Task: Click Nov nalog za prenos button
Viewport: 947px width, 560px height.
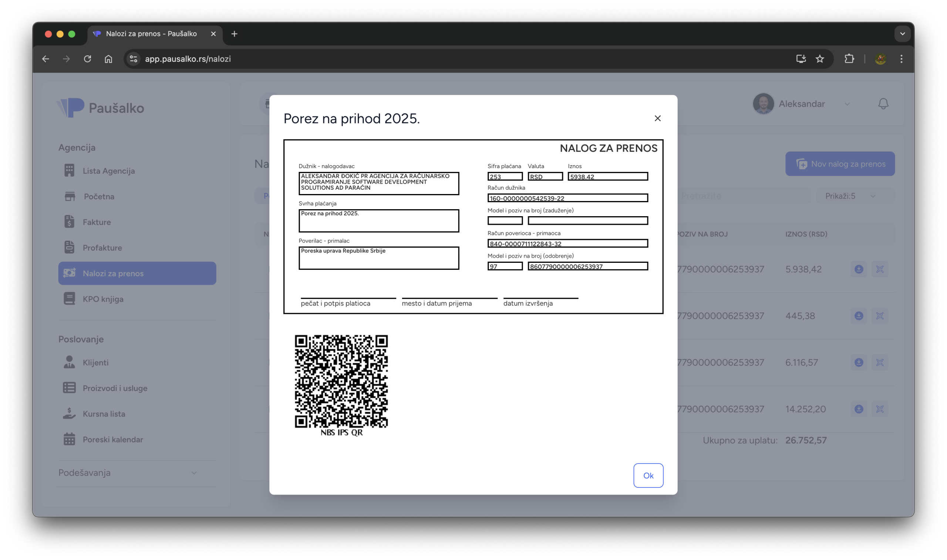Action: coord(840,164)
